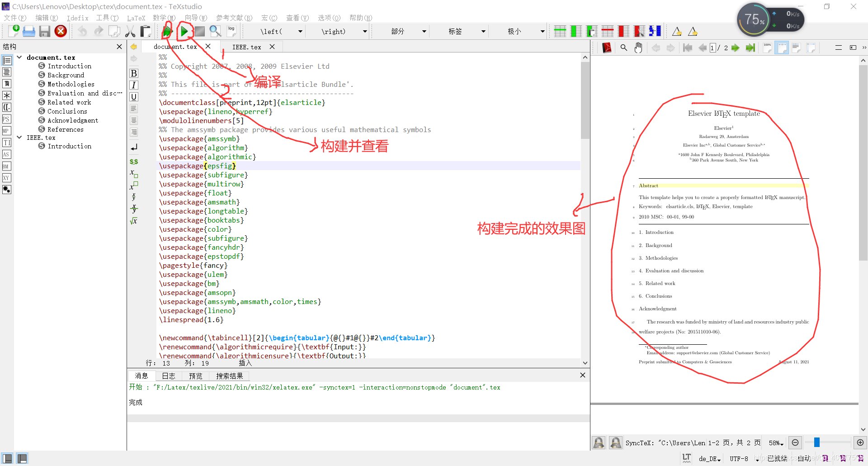Close the messages panel

click(x=583, y=375)
